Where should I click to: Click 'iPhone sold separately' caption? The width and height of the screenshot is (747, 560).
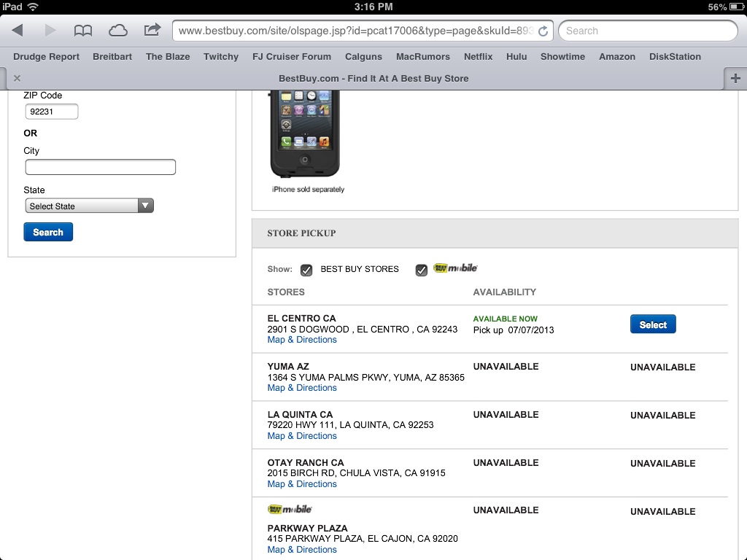(308, 189)
